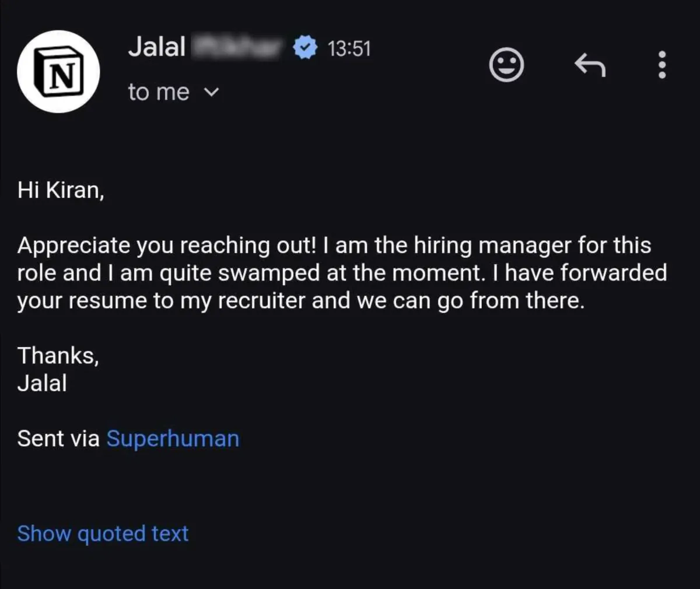Click the "Hi Kiran," greeting line
This screenshot has width=700, height=589.
point(61,190)
